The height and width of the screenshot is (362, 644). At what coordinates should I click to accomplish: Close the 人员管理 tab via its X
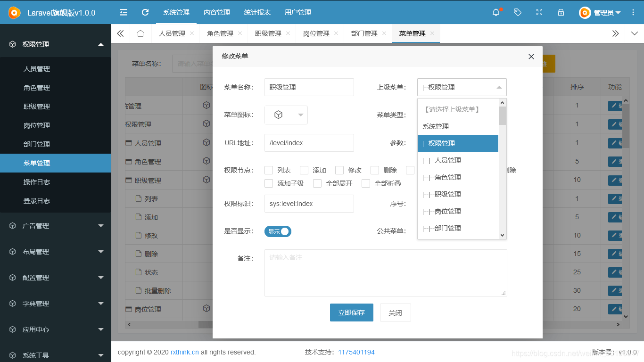(192, 33)
